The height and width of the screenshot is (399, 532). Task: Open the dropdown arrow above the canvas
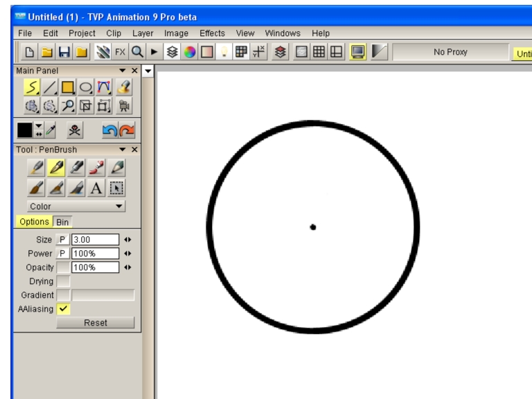pos(148,71)
